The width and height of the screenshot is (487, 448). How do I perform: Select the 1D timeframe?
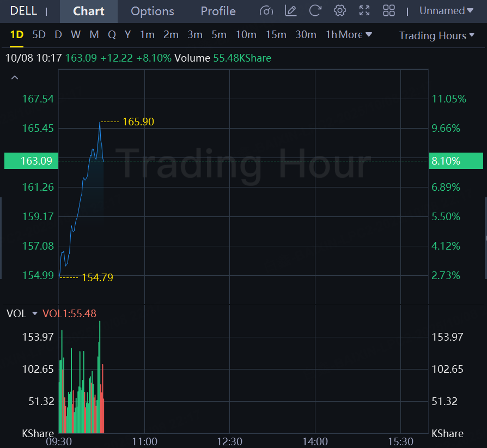point(17,34)
